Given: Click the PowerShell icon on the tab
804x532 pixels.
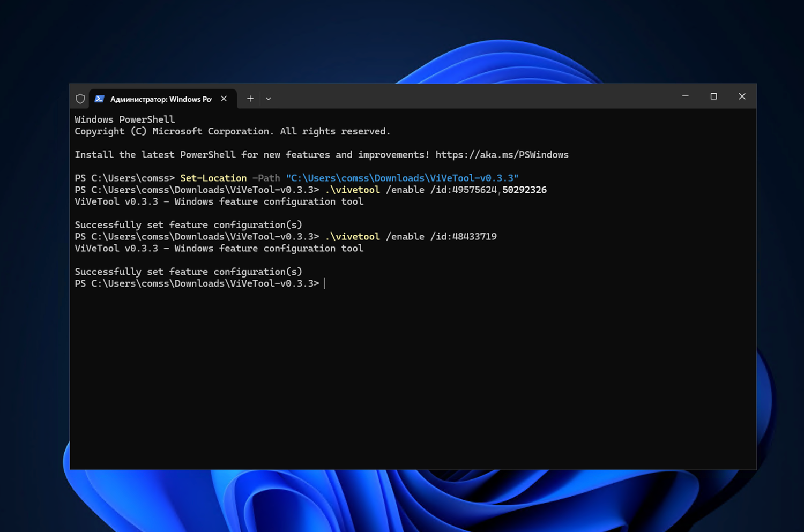Looking at the screenshot, I should 99,99.
